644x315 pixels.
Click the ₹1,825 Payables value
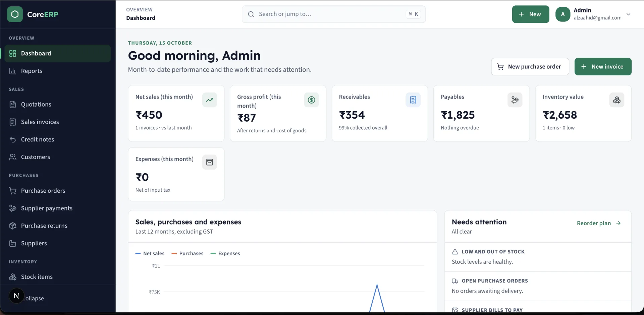(x=458, y=115)
